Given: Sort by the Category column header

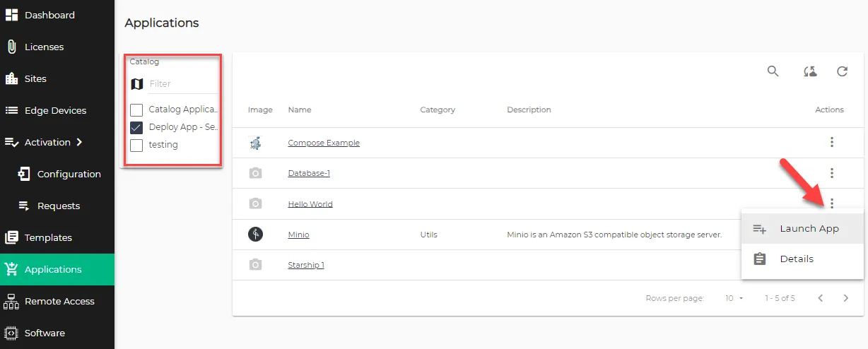Looking at the screenshot, I should [438, 110].
